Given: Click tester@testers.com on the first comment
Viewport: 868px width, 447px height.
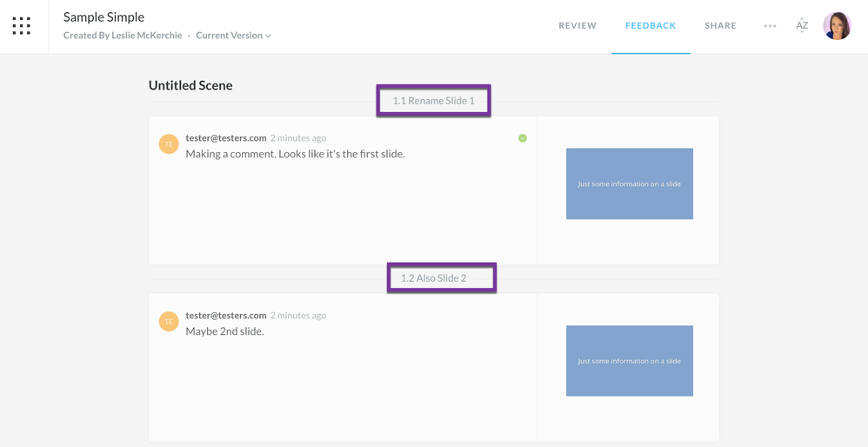Looking at the screenshot, I should 226,138.
